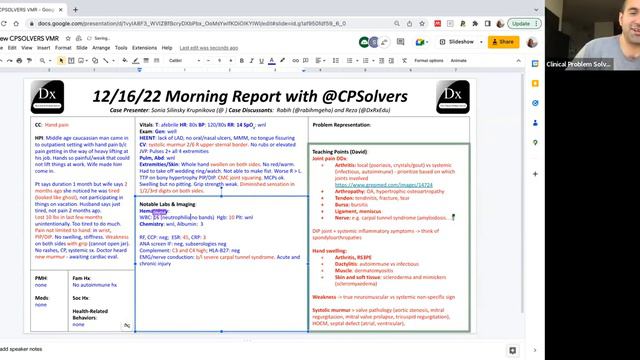Click the Chrome Update button
This screenshot has height=360, width=640.
(x=524, y=24)
